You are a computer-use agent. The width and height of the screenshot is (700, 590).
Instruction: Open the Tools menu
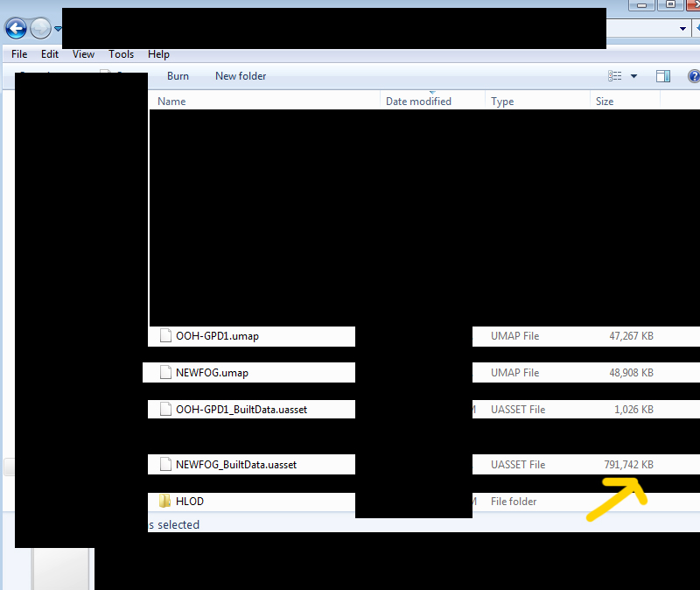tap(121, 54)
